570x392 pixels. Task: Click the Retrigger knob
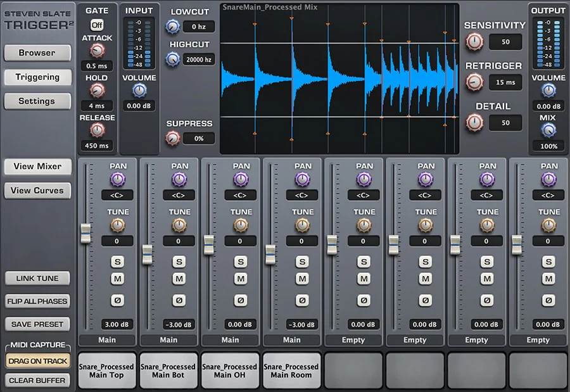[x=474, y=82]
